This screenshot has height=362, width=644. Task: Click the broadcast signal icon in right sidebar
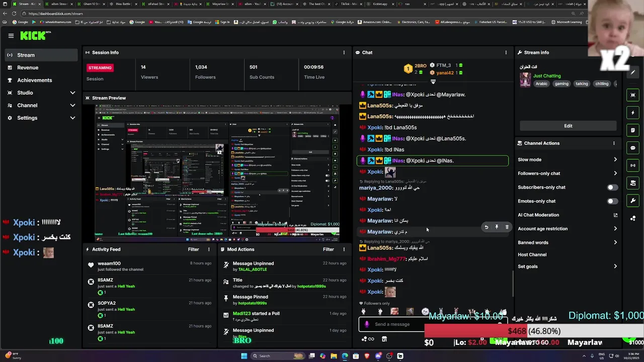pos(633,165)
